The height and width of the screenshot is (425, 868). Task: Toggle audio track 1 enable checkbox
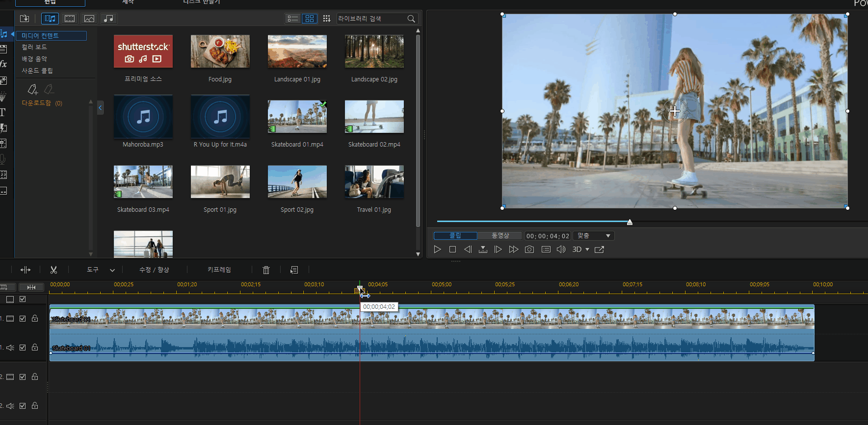(23, 348)
